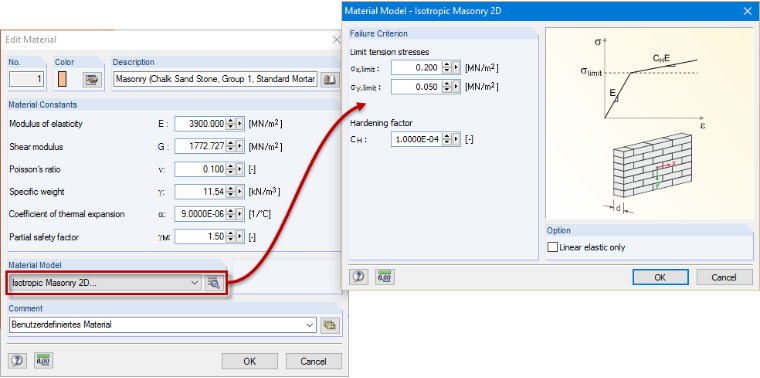Image resolution: width=760 pixels, height=378 pixels.
Task: Click the Poisson's ratio spinner
Action: pyautogui.click(x=231, y=169)
